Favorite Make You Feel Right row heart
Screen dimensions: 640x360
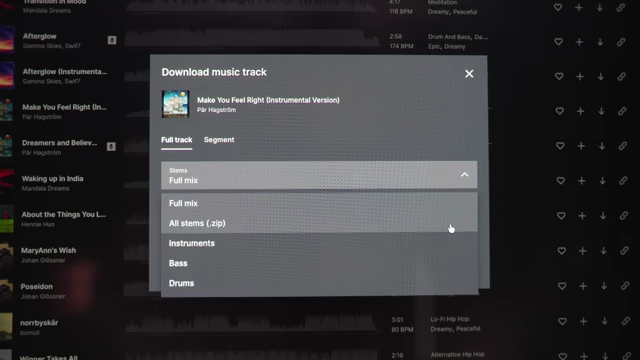tap(560, 111)
